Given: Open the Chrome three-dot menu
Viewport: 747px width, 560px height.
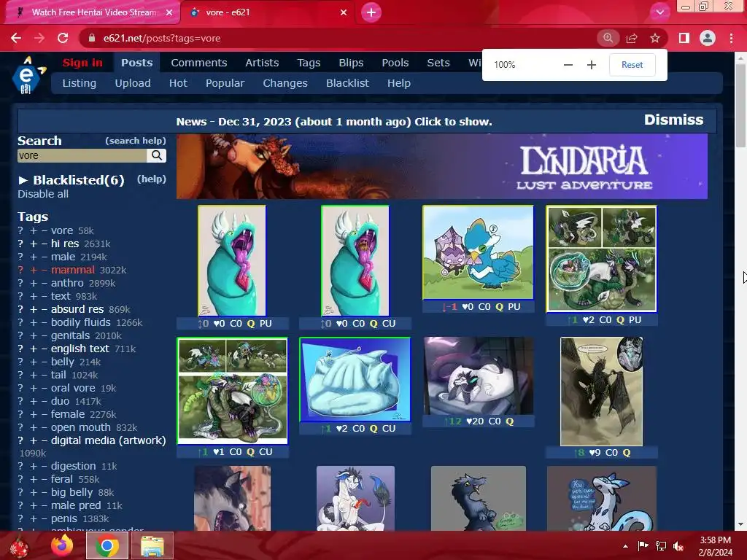Looking at the screenshot, I should pos(731,38).
